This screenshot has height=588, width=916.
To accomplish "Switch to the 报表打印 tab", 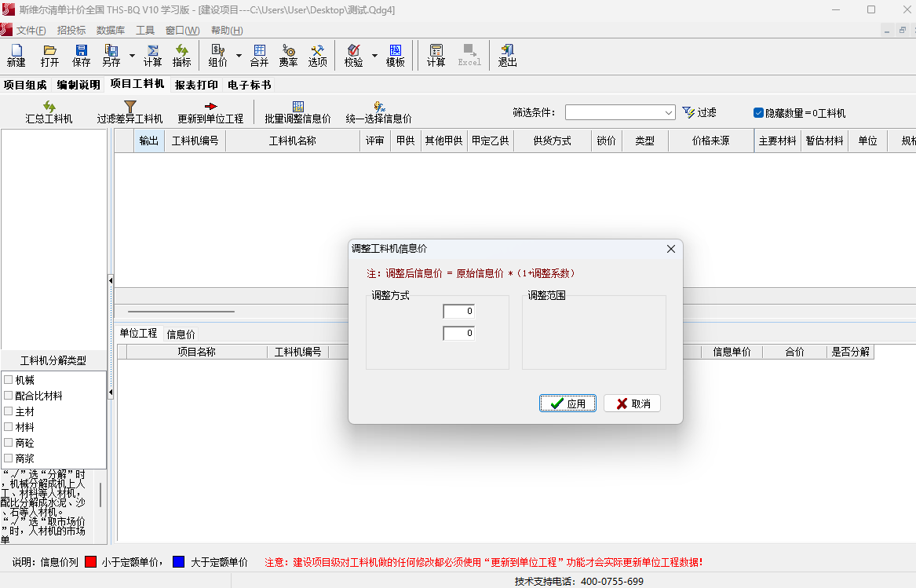I will 196,85.
